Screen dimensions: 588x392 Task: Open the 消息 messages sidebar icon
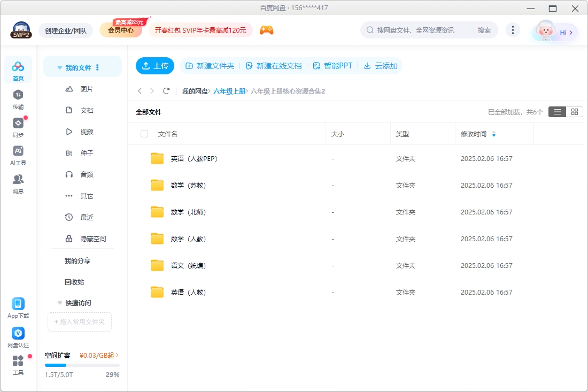[18, 183]
